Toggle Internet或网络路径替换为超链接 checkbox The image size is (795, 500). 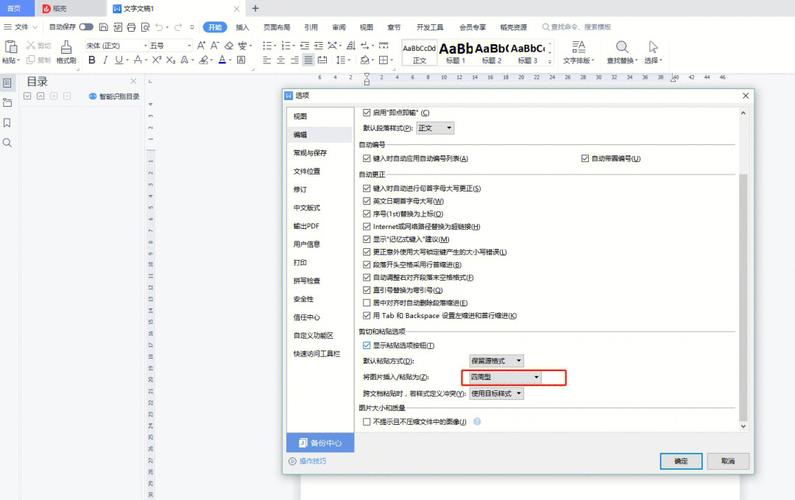367,226
